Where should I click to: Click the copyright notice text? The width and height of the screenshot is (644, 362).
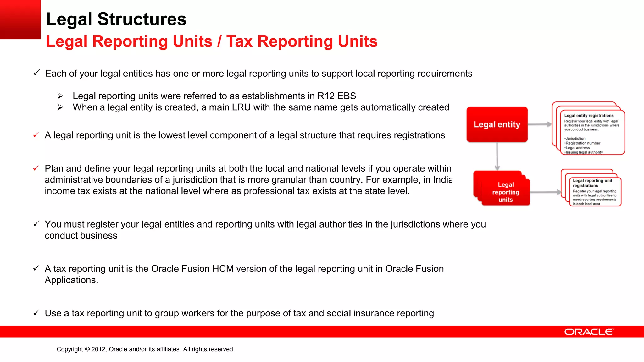pos(145,349)
